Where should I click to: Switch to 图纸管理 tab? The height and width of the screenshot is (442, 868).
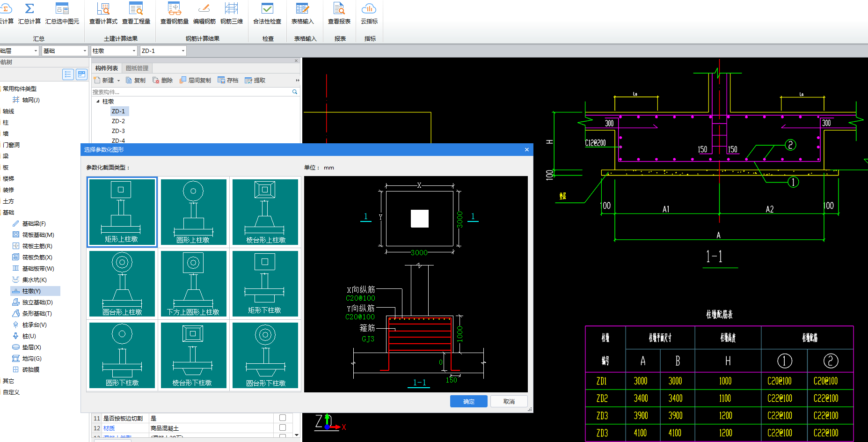pos(137,68)
